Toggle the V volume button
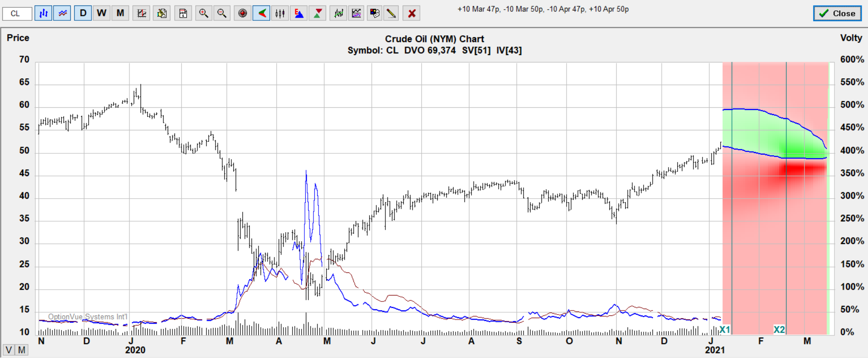868x358 pixels. 9,350
